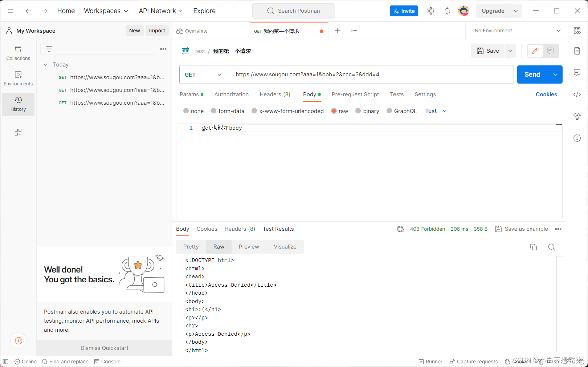Switch response view to Pretty

coord(191,247)
